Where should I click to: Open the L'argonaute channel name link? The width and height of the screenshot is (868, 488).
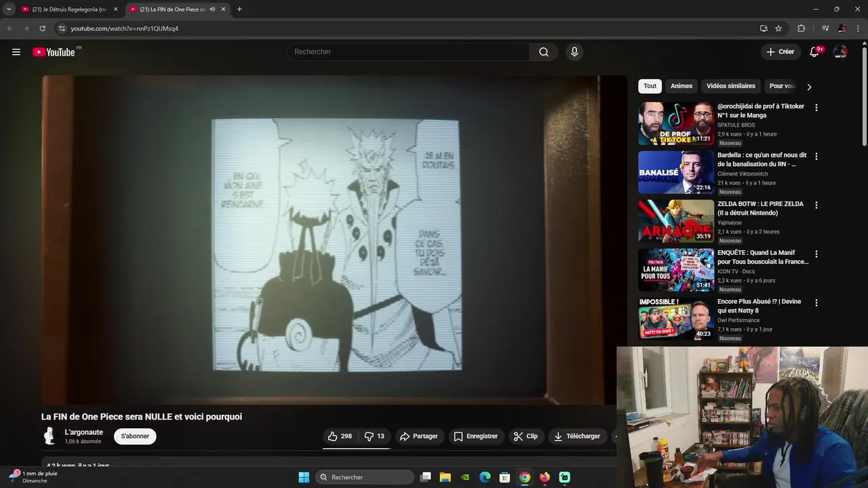[x=84, y=432]
